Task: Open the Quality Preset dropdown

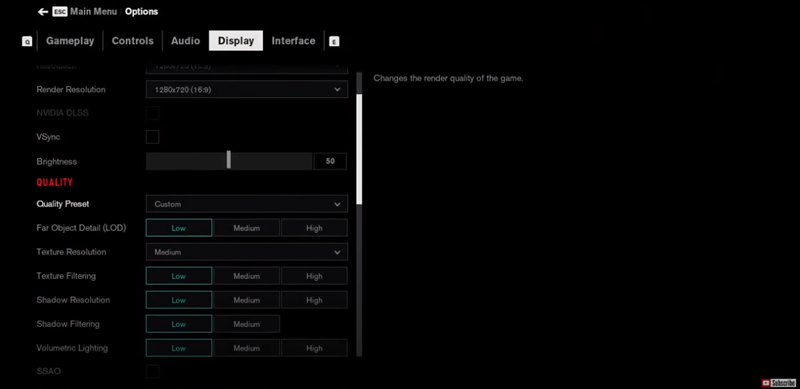Action: (247, 204)
